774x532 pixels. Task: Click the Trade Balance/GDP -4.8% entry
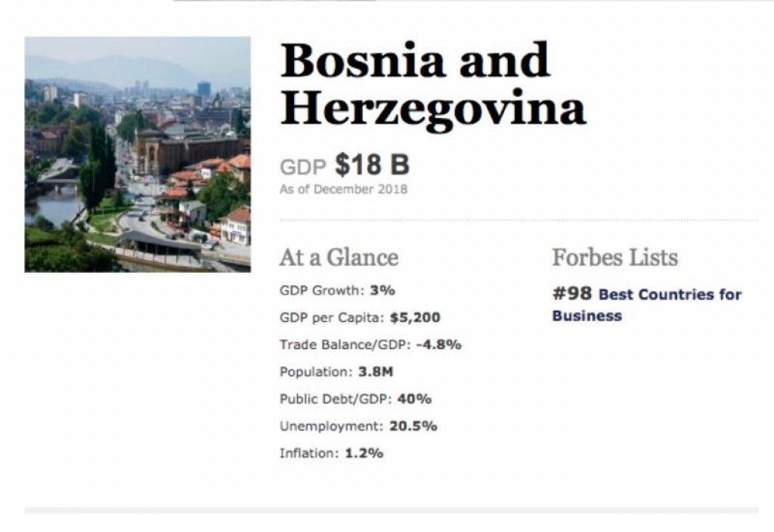tap(370, 345)
